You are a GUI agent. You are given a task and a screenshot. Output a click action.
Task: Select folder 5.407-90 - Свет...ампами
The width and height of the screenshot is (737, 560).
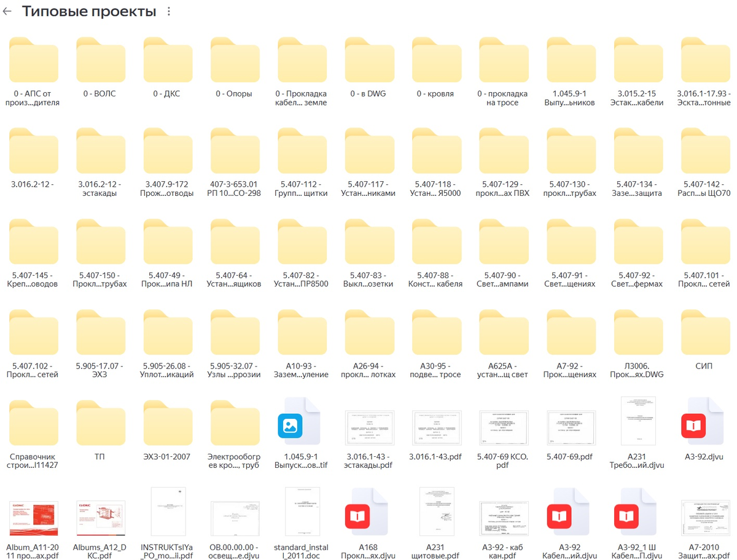coord(504,242)
